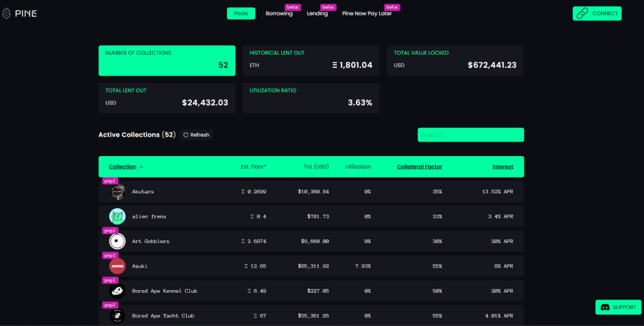Click the Est. Floor* column header

(x=253, y=167)
